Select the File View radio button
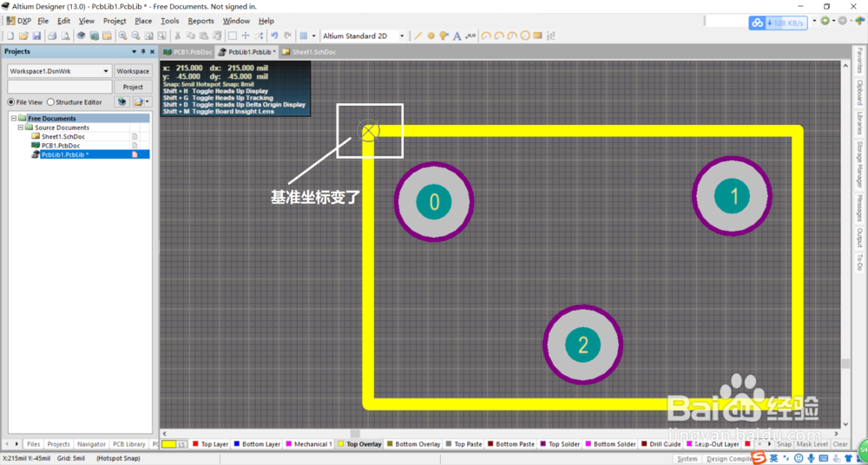The width and height of the screenshot is (868, 465). [11, 102]
